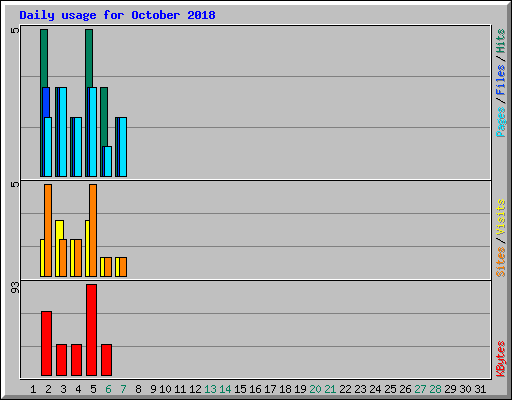Select the cyan "Pages" legend label
This screenshot has width=512, height=400.
coord(501,122)
